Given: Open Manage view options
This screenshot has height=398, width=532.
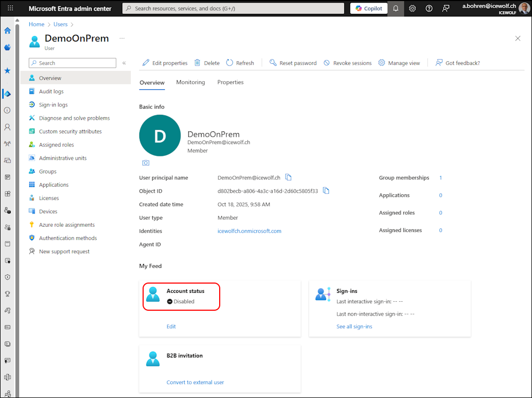Looking at the screenshot, I should (399, 63).
